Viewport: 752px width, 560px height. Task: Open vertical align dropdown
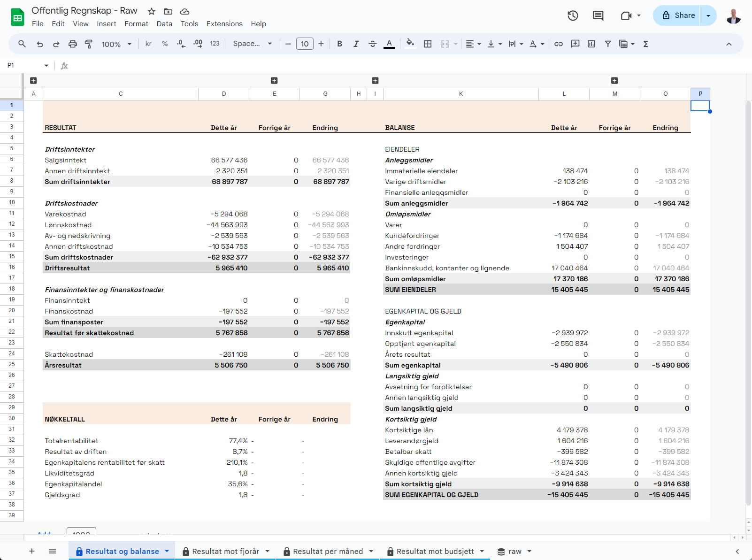tap(495, 44)
